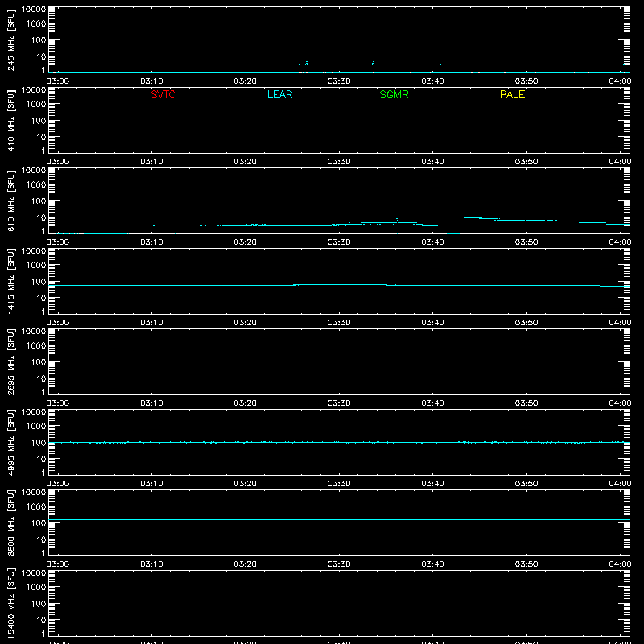Click the 03:30 tick label below 245 MHz plot
This screenshot has height=644, width=644.
click(339, 81)
